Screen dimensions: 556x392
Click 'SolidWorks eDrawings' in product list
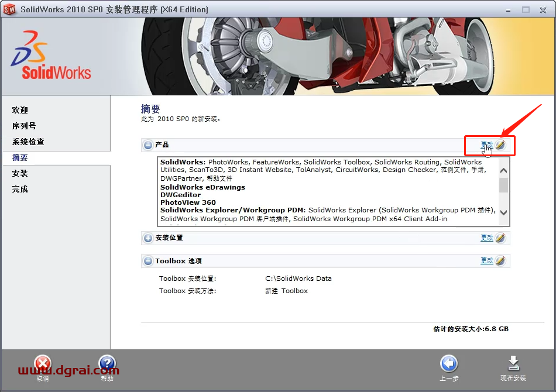203,187
